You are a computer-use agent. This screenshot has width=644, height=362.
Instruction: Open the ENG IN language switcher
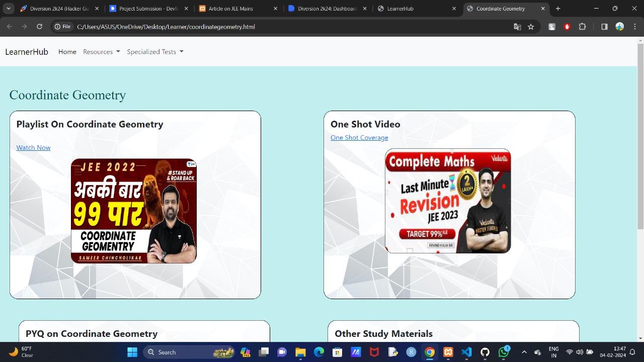coord(553,352)
